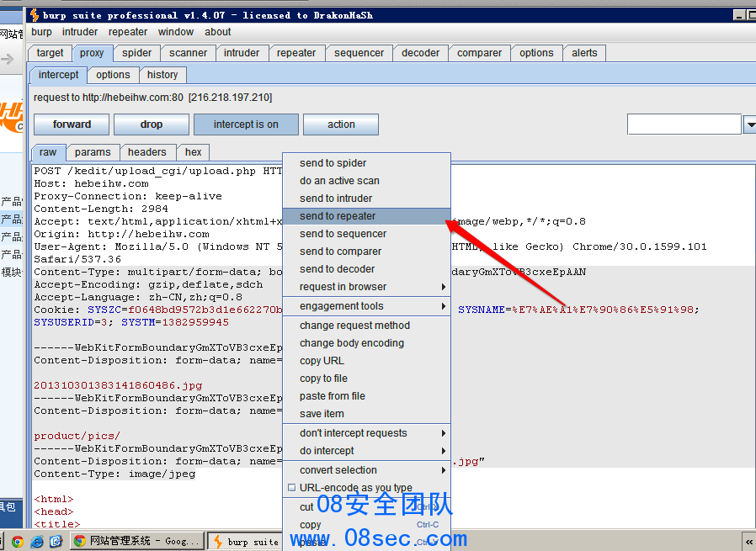
Task: Select the raw view tab
Action: 48,152
